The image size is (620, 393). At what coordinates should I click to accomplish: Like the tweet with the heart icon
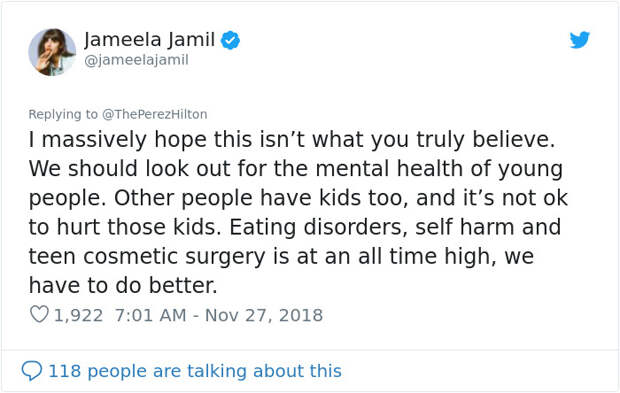coord(39,315)
